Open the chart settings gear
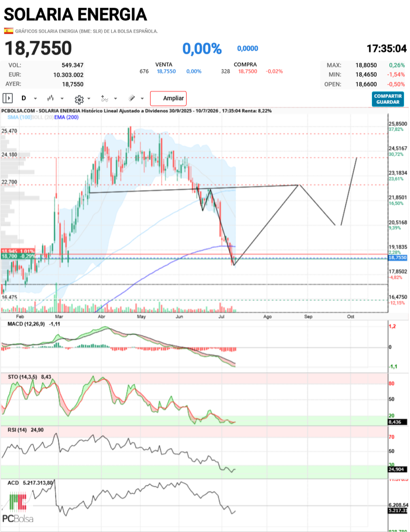This screenshot has height=532, width=410. (x=79, y=100)
